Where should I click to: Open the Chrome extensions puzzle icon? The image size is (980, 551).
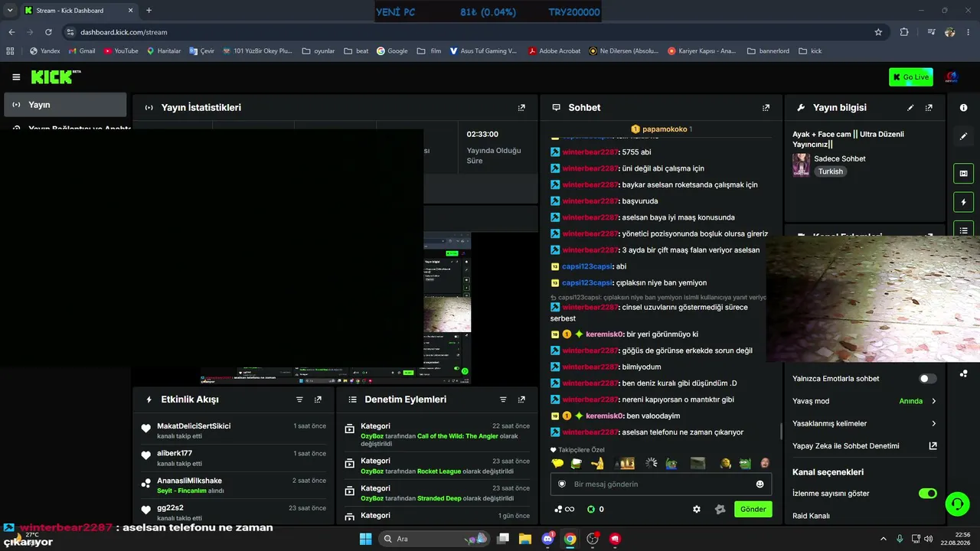[904, 32]
